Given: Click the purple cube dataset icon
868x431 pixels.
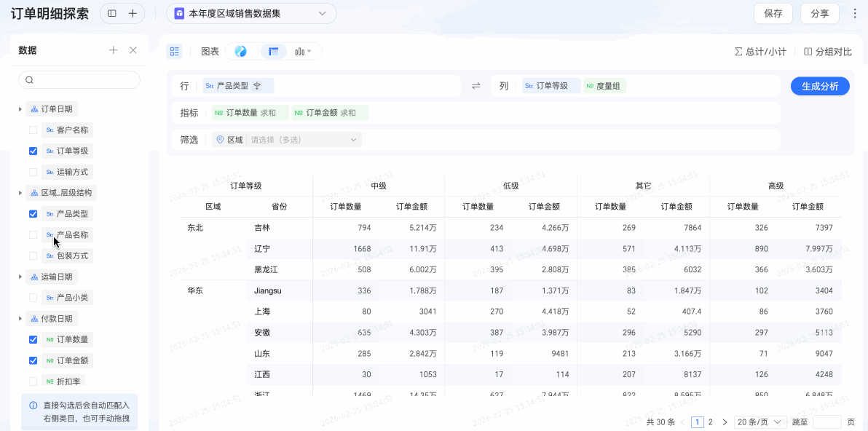Looking at the screenshot, I should (179, 14).
